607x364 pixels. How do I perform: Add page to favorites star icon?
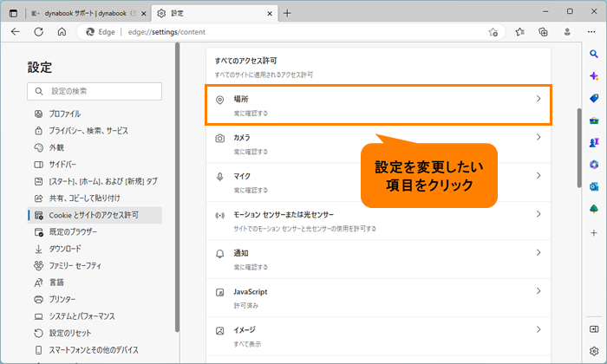[493, 31]
